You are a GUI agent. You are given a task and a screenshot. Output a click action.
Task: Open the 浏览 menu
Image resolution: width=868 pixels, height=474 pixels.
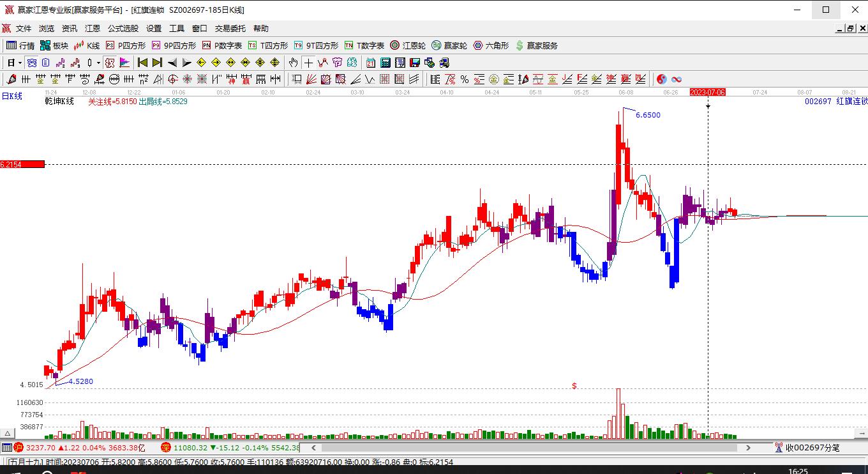pos(47,28)
